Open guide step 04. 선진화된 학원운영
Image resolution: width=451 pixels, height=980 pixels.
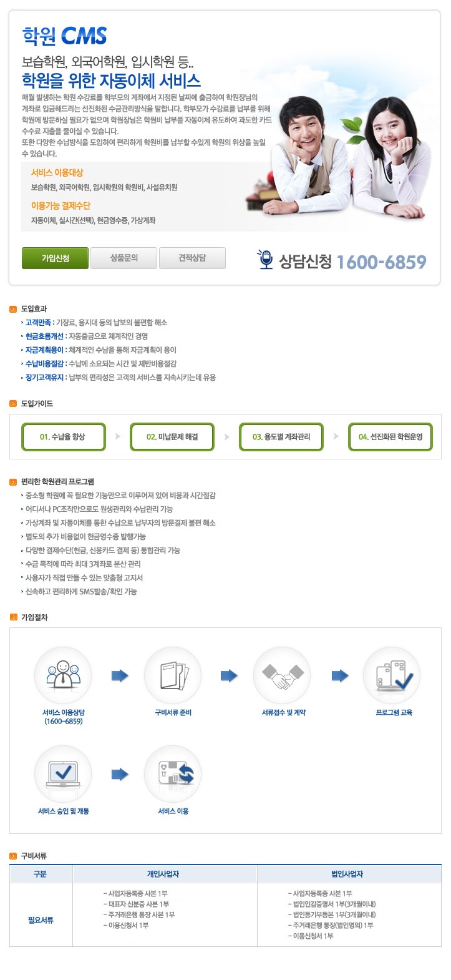coord(390,437)
